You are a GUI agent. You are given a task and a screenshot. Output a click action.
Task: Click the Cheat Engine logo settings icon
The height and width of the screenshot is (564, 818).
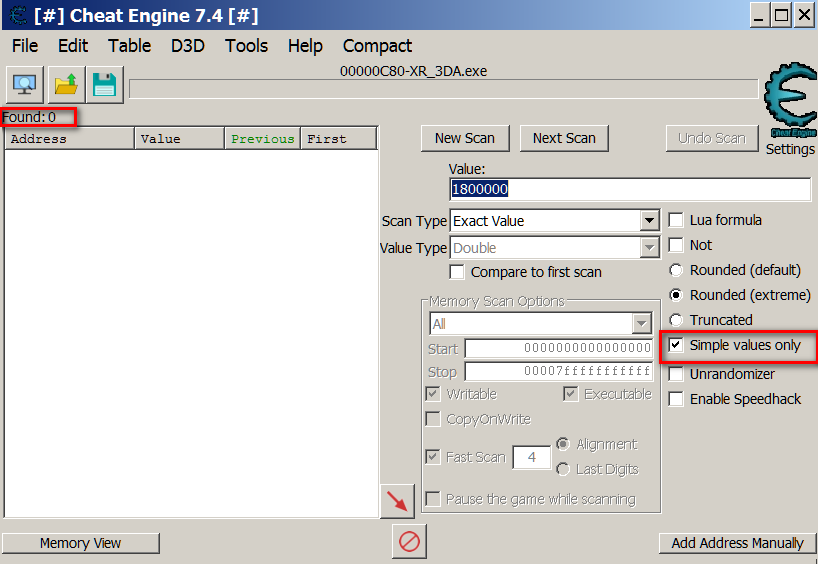click(790, 100)
